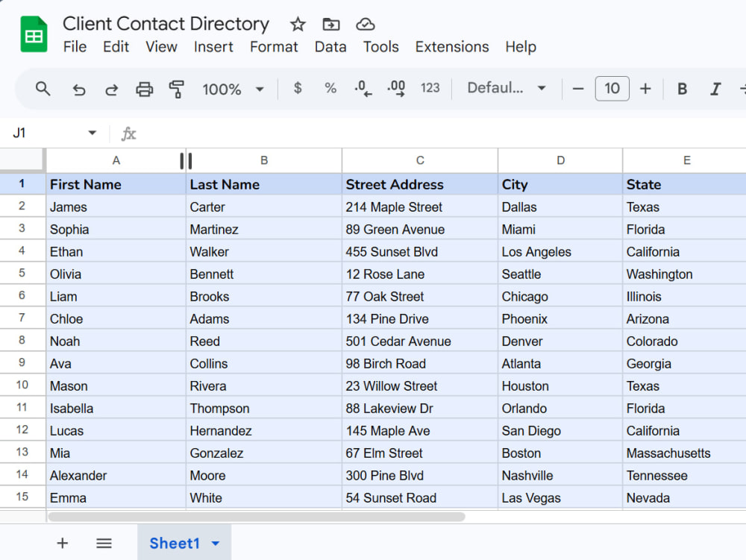The height and width of the screenshot is (560, 746).
Task: Open the View menu
Action: point(161,46)
